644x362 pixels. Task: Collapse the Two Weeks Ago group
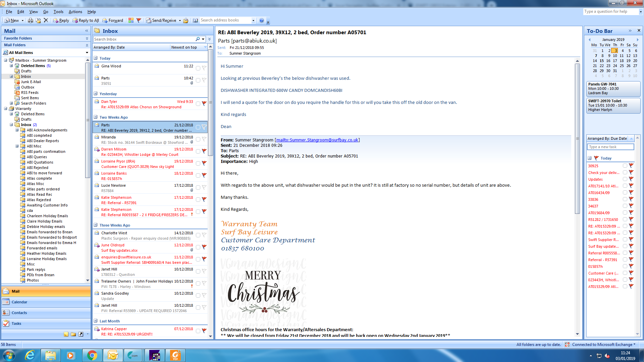(96, 117)
